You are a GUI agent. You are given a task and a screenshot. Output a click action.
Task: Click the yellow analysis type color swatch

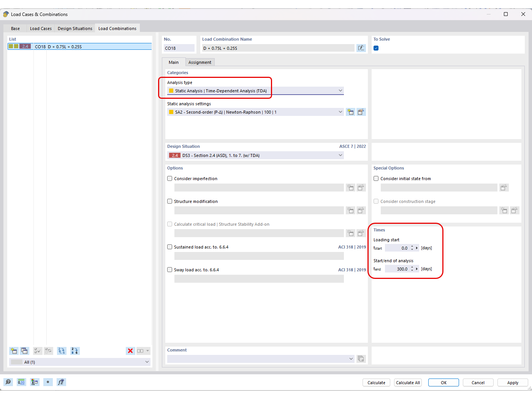[x=171, y=91]
